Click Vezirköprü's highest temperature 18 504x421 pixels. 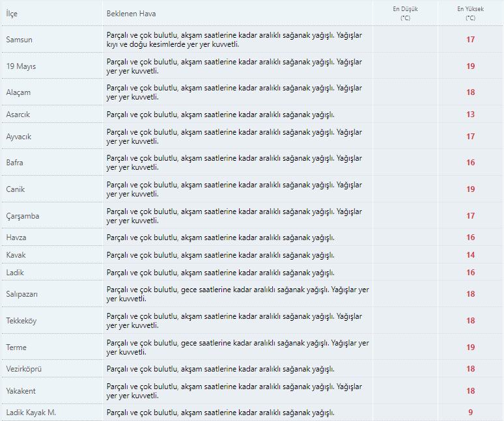pyautogui.click(x=471, y=369)
